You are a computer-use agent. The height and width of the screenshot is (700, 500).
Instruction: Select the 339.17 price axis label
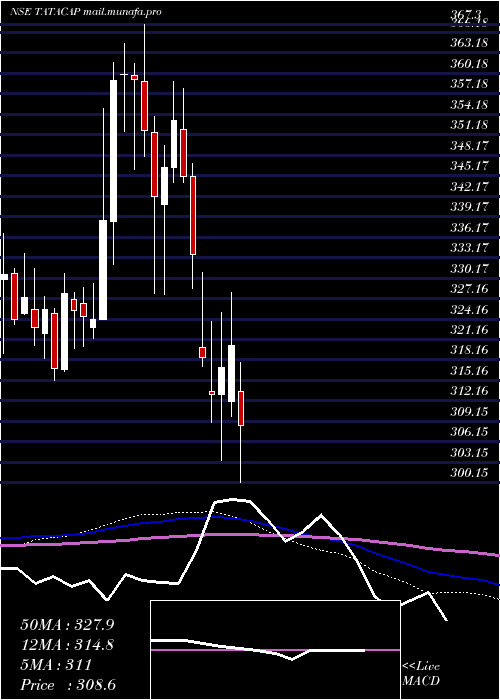tap(469, 207)
